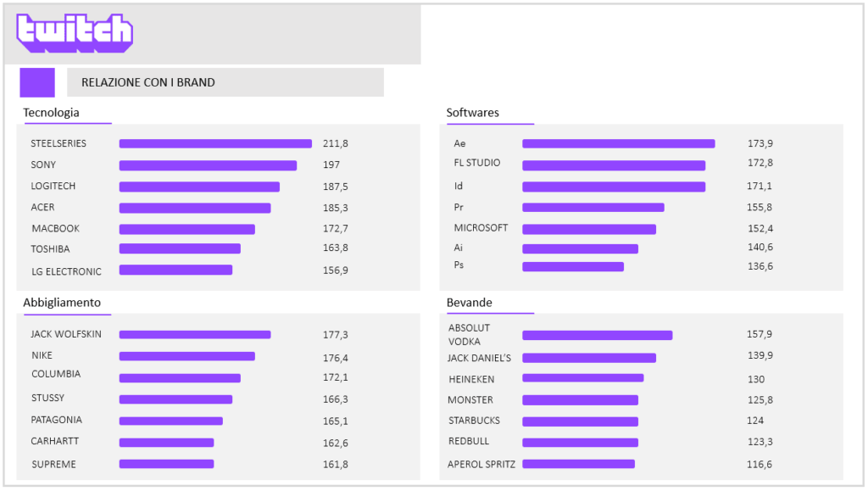Select the Abbigliamento section heading
Viewport: 868px width, 491px height.
click(x=62, y=303)
